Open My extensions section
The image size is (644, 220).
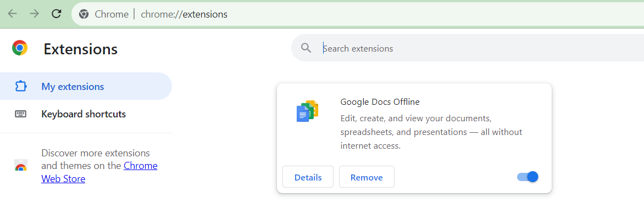pyautogui.click(x=86, y=87)
